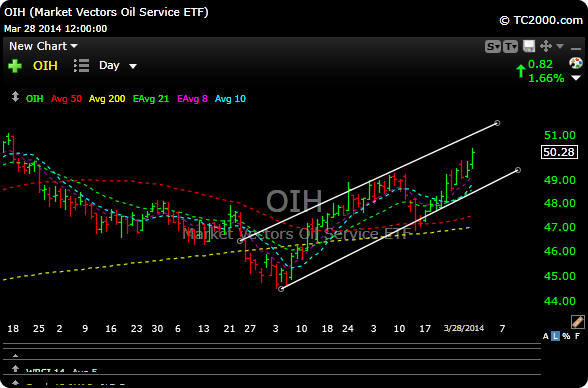Image resolution: width=588 pixels, height=388 pixels.
Task: Click the minimize dash in chart toolbar
Action: coord(576,48)
